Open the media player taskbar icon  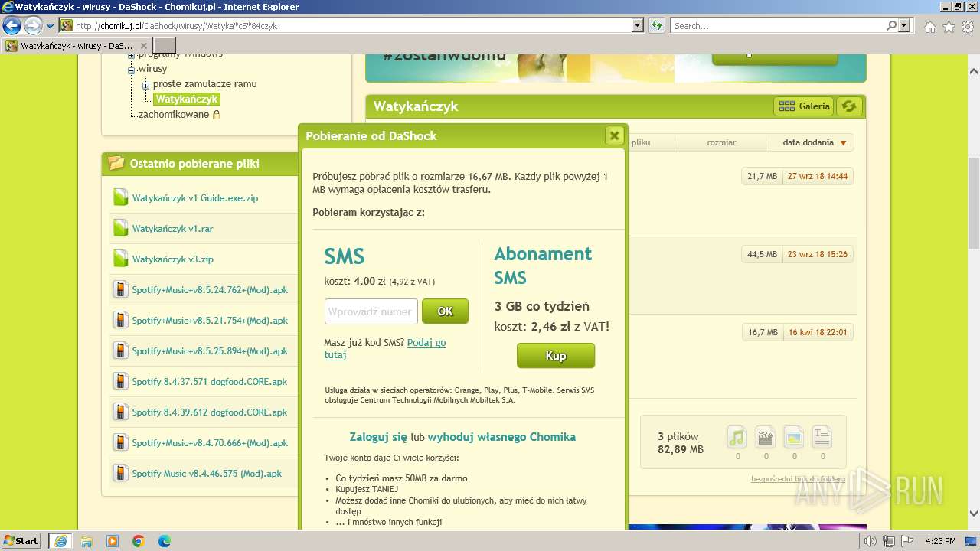click(x=113, y=541)
